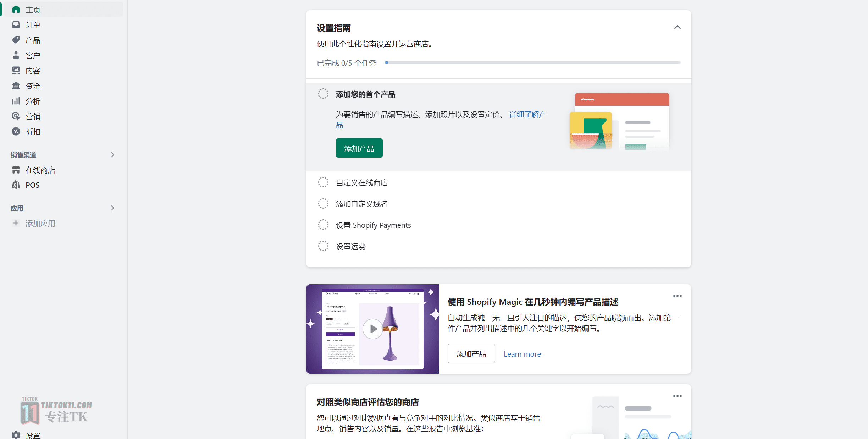Image resolution: width=868 pixels, height=439 pixels.
Task: Click the POS shopping bag icon
Action: point(16,185)
